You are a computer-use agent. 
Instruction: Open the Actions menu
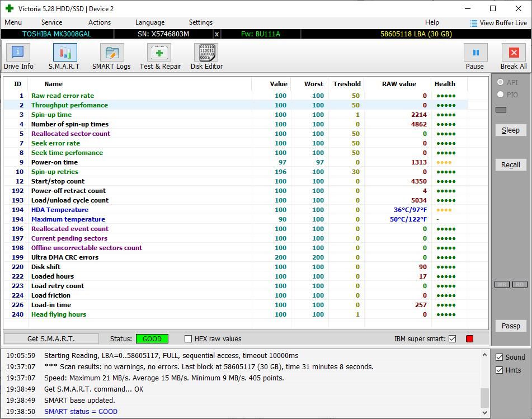click(x=100, y=22)
